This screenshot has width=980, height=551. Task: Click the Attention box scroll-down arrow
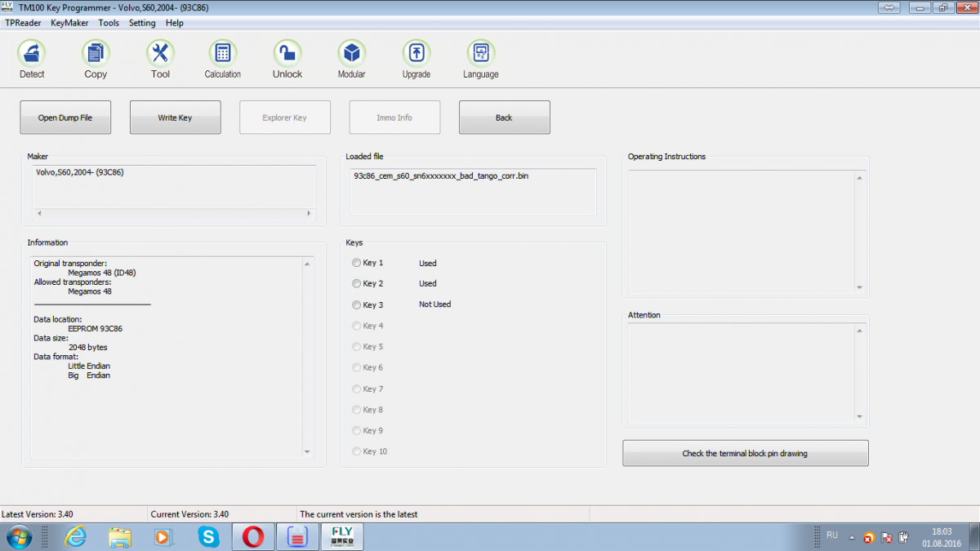coord(859,416)
